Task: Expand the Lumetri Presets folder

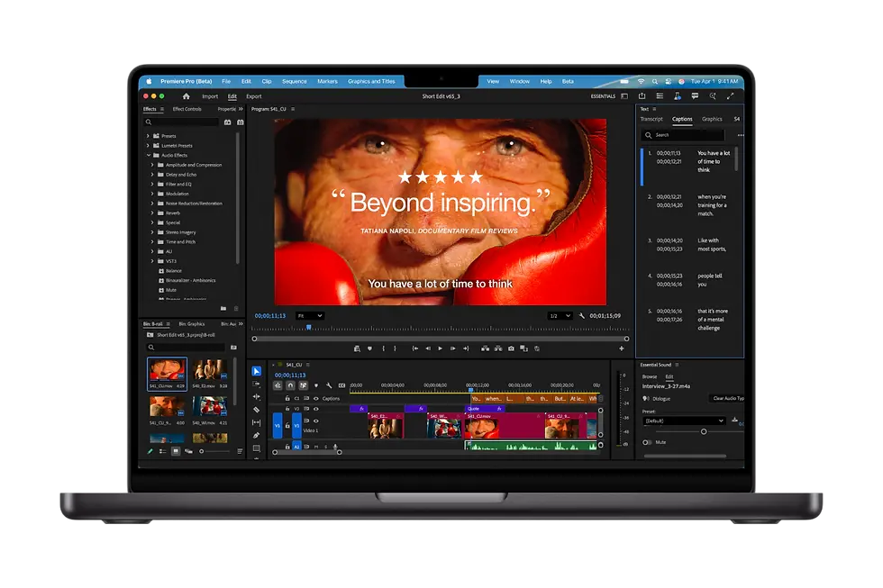Action: click(x=148, y=145)
